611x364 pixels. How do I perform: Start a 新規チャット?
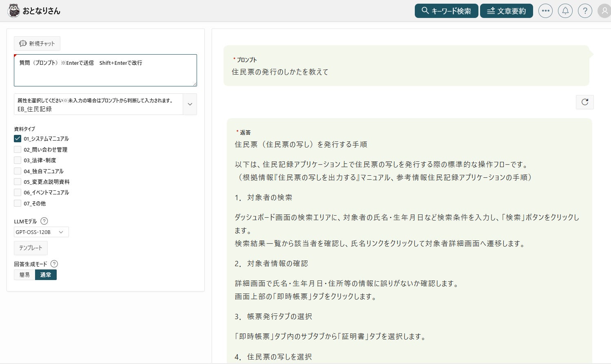click(x=37, y=44)
